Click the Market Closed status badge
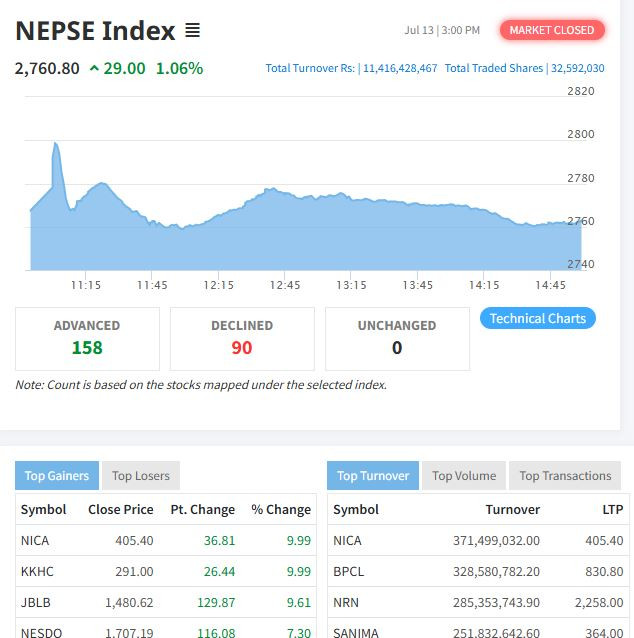Viewport: 634px width, 638px height. pyautogui.click(x=551, y=30)
